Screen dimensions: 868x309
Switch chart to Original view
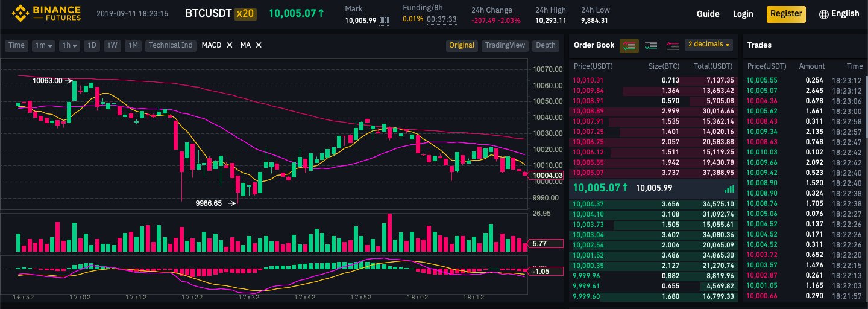462,45
